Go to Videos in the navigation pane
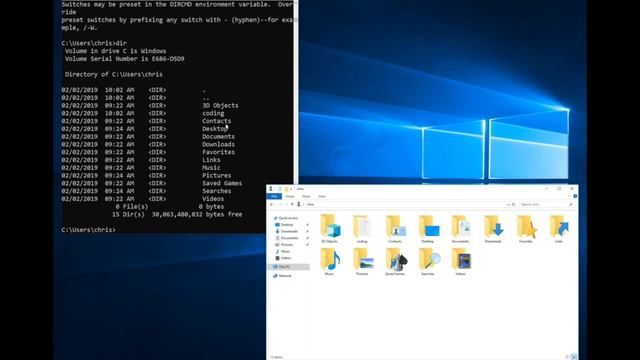Viewport: 640px width, 360px height. click(x=286, y=258)
